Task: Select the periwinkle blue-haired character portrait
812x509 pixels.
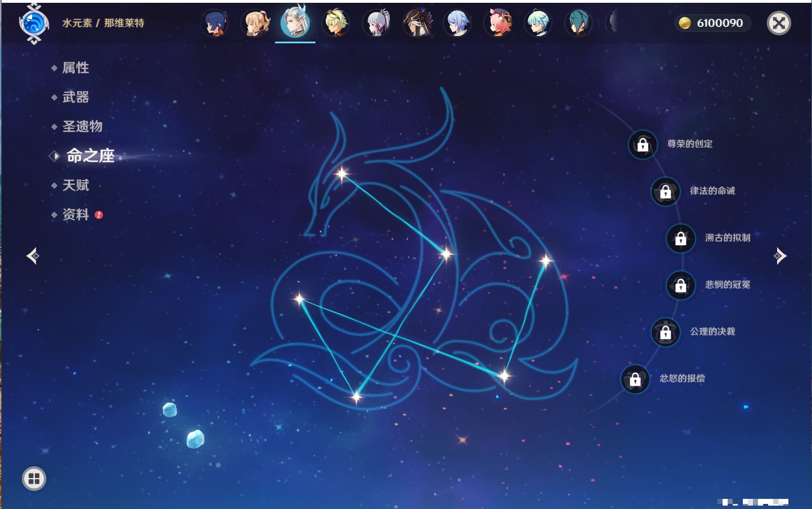Action: (x=457, y=24)
